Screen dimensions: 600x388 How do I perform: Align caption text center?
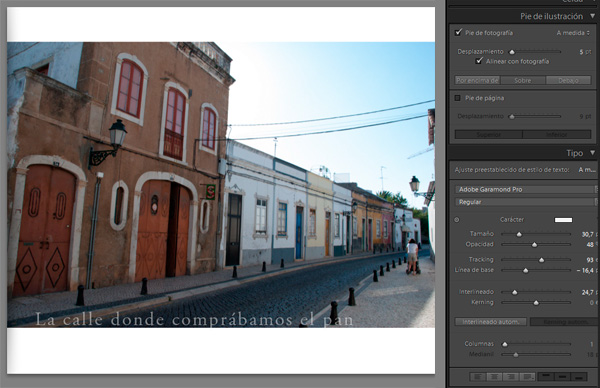[x=494, y=377]
